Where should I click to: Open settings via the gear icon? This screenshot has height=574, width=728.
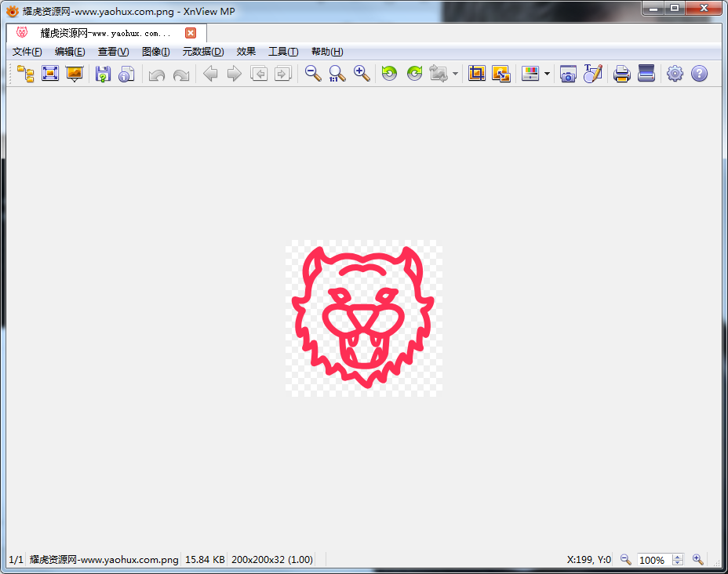pos(675,74)
